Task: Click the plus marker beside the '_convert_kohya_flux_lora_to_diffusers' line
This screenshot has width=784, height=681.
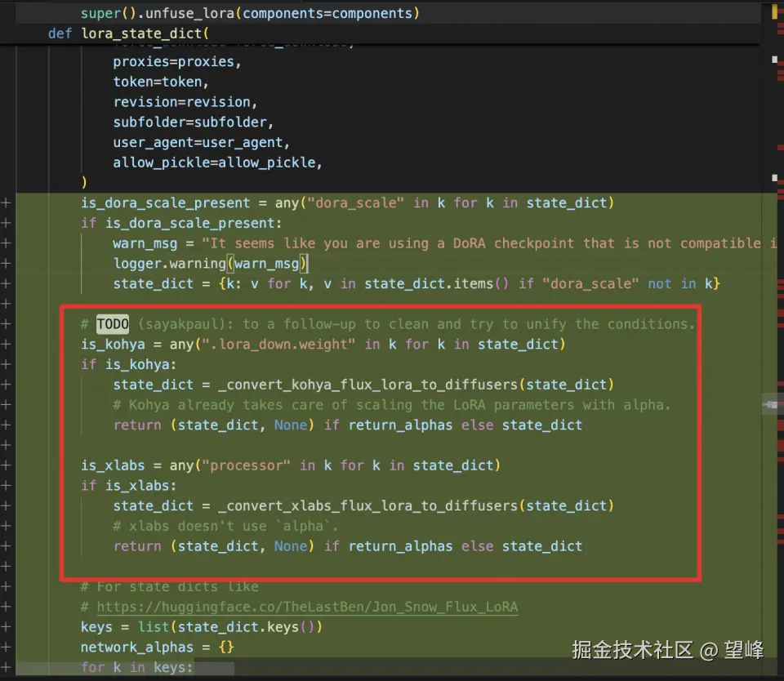Action: [6, 385]
